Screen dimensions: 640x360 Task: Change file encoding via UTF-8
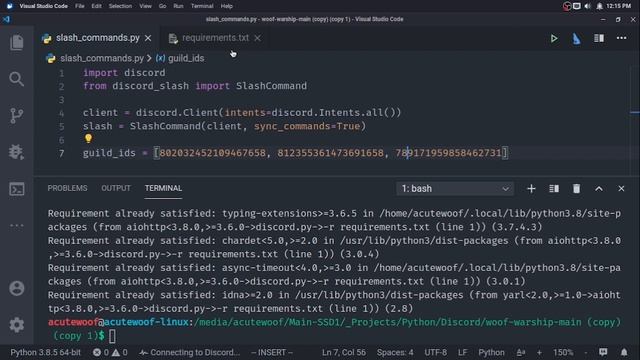436,352
